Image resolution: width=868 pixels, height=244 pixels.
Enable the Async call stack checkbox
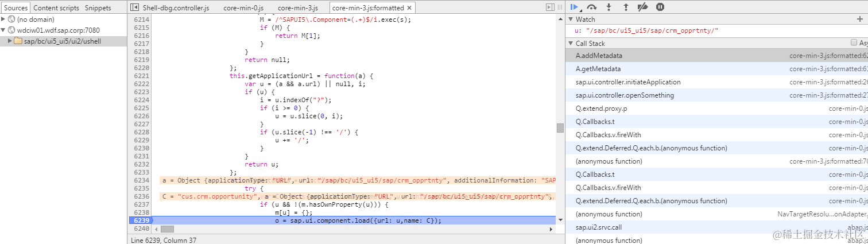[854, 43]
